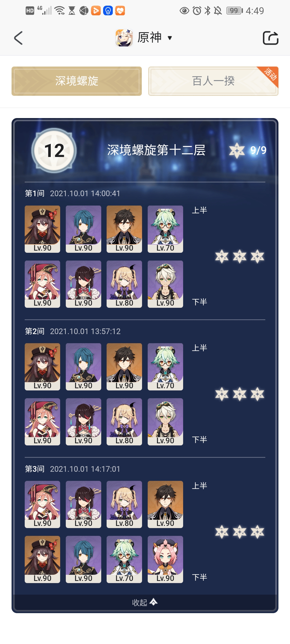Select the Lv.70 green-haired character in chamber 2

point(165,367)
